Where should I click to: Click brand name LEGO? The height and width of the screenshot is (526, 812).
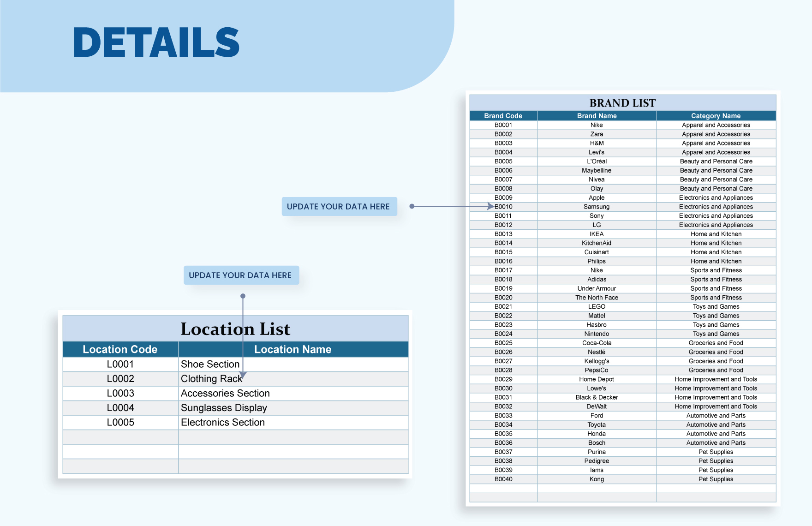[597, 307]
